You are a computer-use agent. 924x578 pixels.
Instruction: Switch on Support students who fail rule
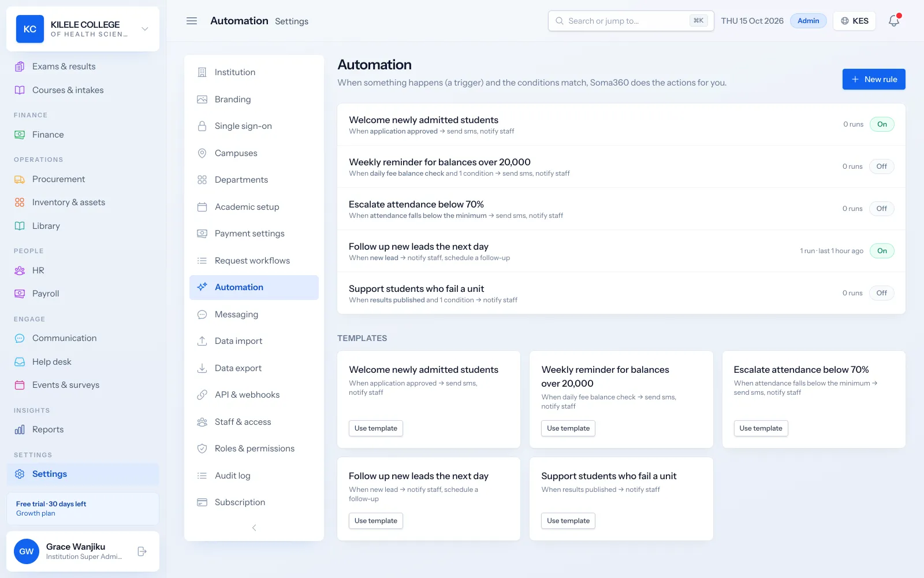882,293
